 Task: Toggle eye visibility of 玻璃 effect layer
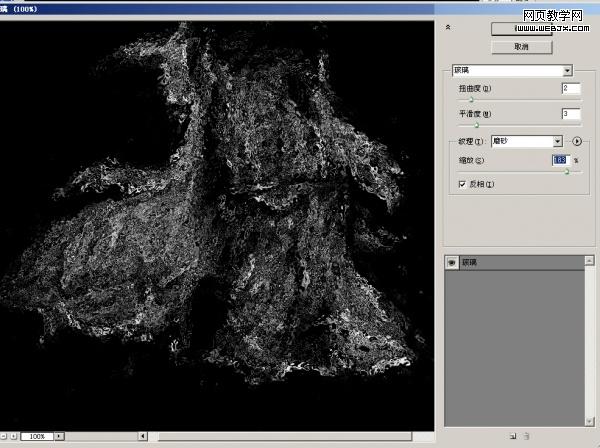[x=451, y=262]
